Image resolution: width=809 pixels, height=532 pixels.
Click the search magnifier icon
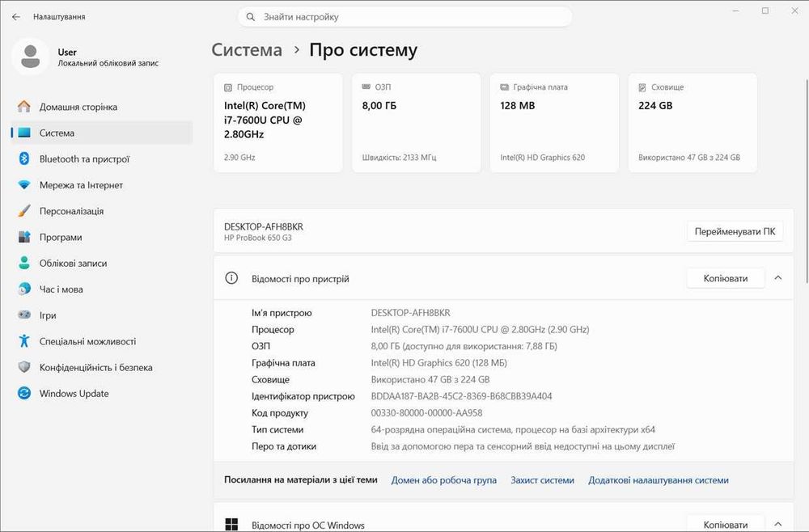pos(250,17)
